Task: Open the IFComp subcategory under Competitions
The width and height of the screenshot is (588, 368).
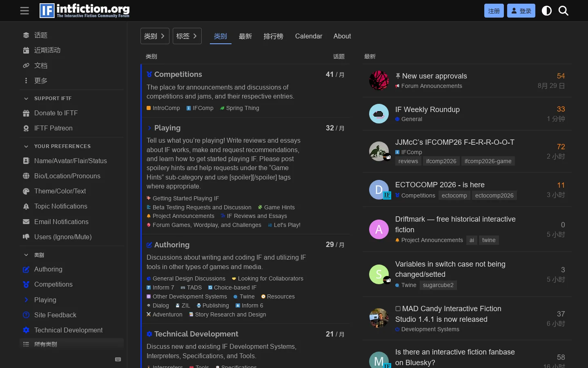Action: tap(200, 108)
